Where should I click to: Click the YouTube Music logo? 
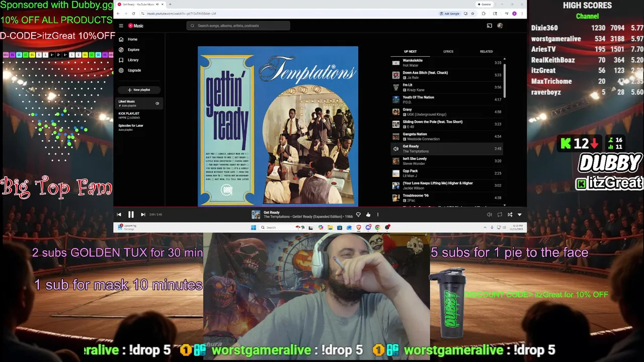[135, 26]
